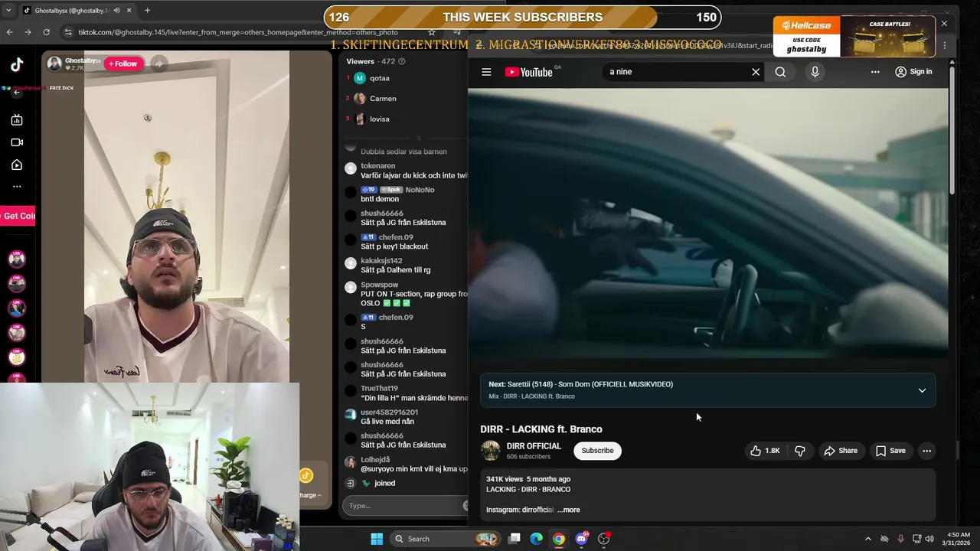Screen dimensions: 980x551
Task: Click TrueThat19 chat username
Action: pyautogui.click(x=379, y=389)
